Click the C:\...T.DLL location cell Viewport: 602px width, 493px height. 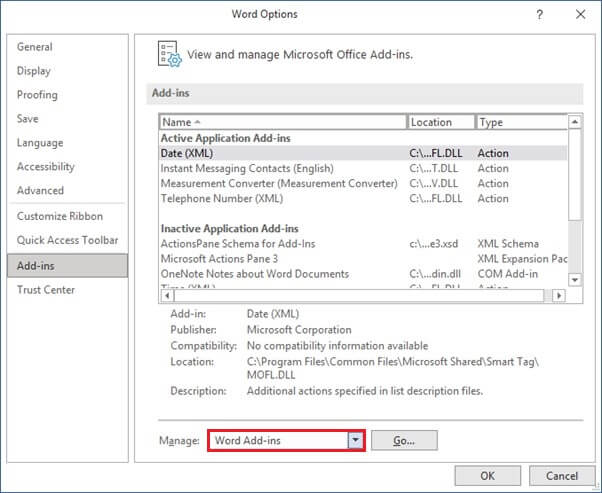click(434, 168)
